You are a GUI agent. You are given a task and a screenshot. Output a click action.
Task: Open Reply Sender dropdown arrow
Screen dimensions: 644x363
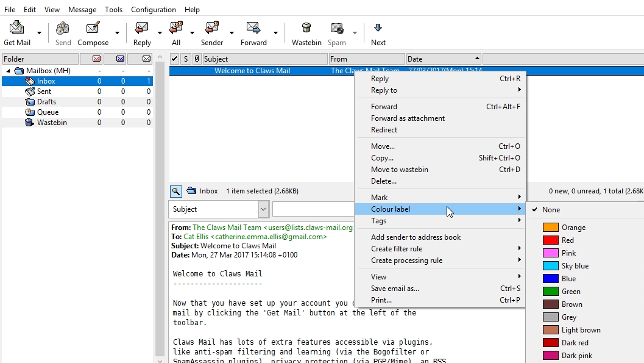coord(232,32)
